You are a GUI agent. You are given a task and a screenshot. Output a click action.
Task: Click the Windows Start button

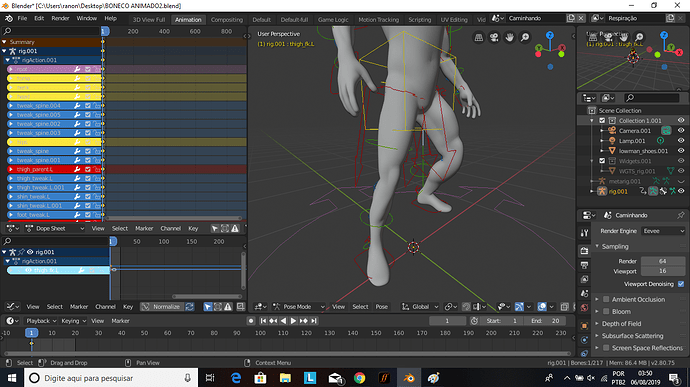click(11, 378)
